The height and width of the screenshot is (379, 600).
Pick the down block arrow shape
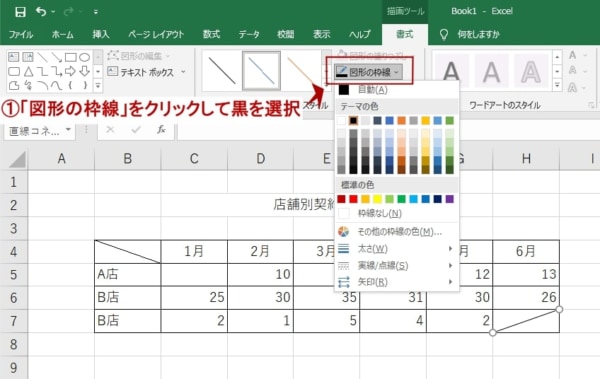(84, 71)
